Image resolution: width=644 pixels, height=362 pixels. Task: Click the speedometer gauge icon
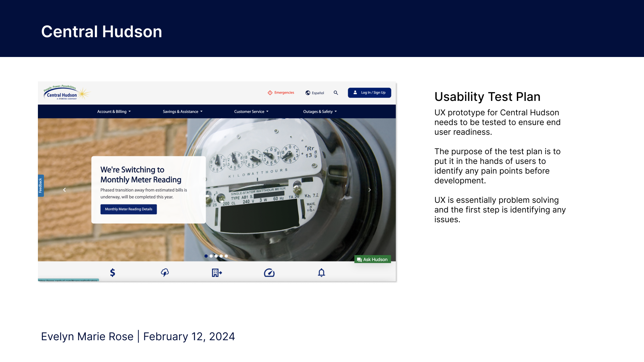269,273
